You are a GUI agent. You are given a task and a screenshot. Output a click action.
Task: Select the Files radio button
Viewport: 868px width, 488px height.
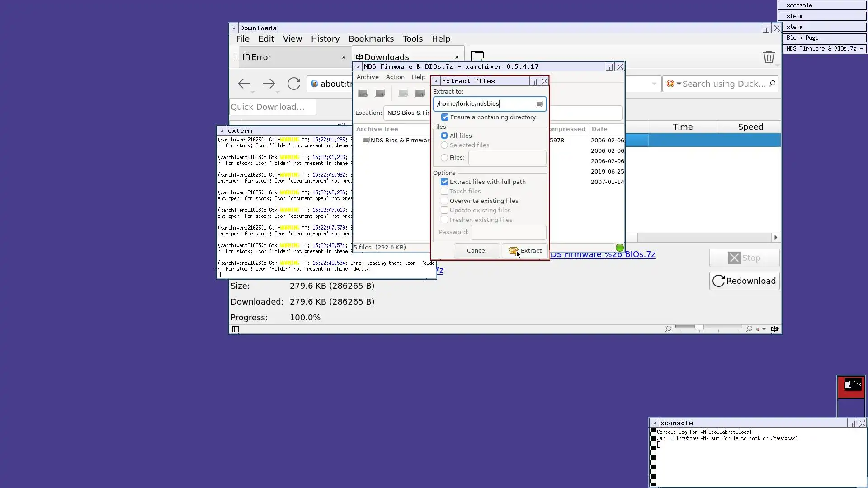coord(444,158)
